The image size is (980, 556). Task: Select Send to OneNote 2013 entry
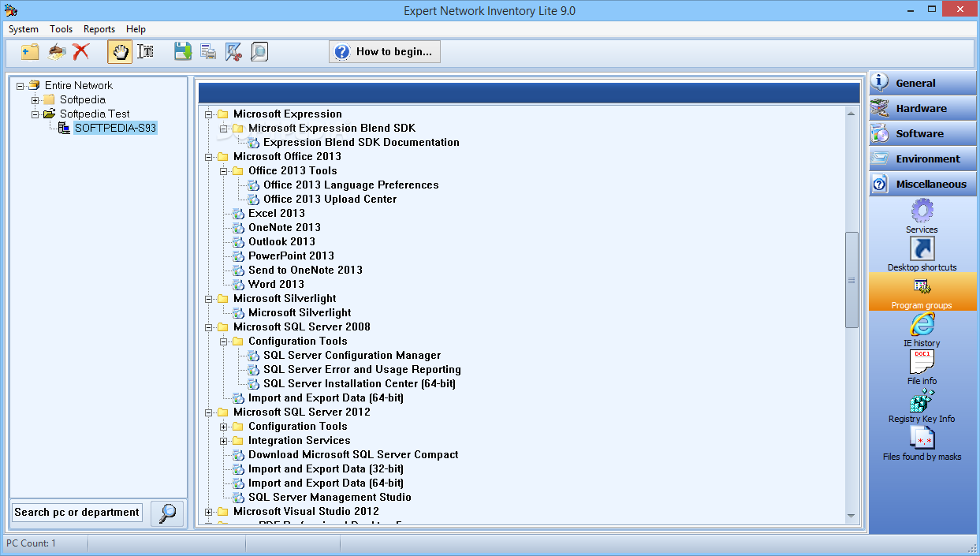305,271
